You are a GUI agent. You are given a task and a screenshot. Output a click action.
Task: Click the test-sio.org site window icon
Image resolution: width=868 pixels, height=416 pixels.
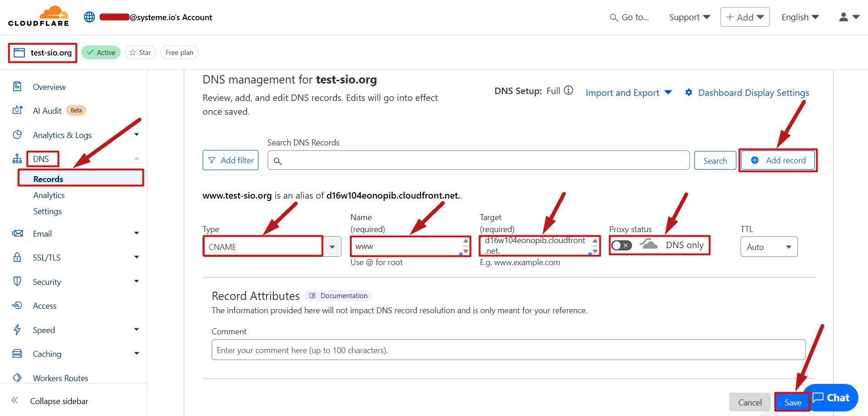coord(19,53)
